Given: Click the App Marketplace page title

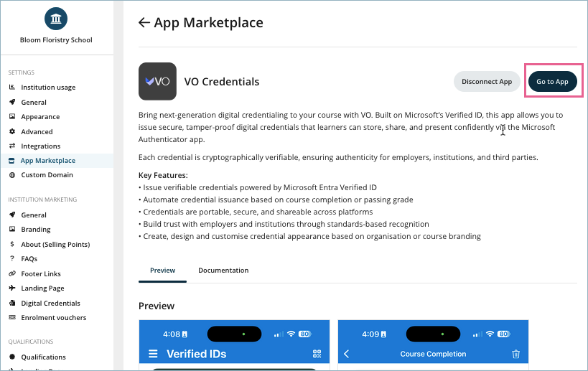Looking at the screenshot, I should coord(208,22).
